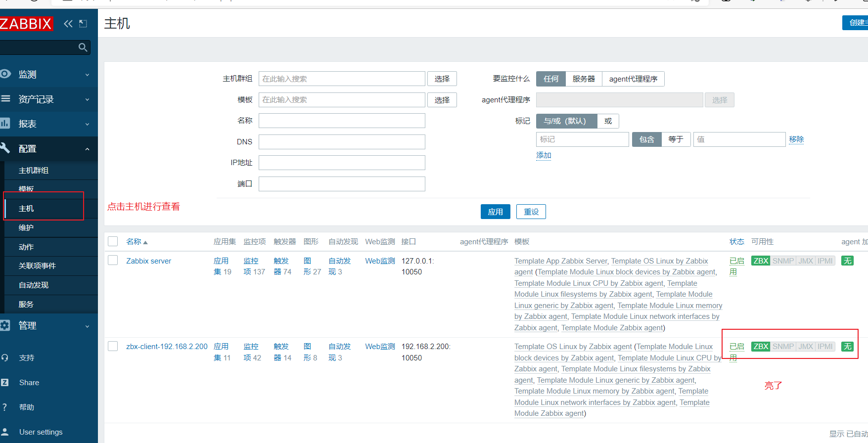Click 创建主机 button
This screenshot has height=443, width=868.
pyautogui.click(x=856, y=23)
